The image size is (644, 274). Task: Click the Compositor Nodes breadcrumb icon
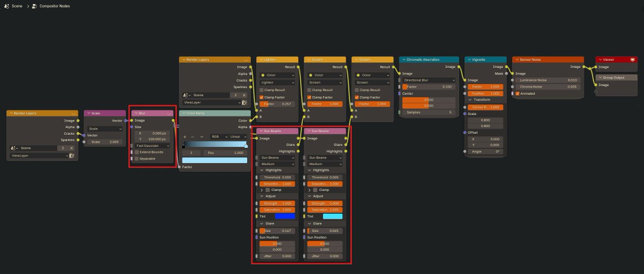(34, 6)
